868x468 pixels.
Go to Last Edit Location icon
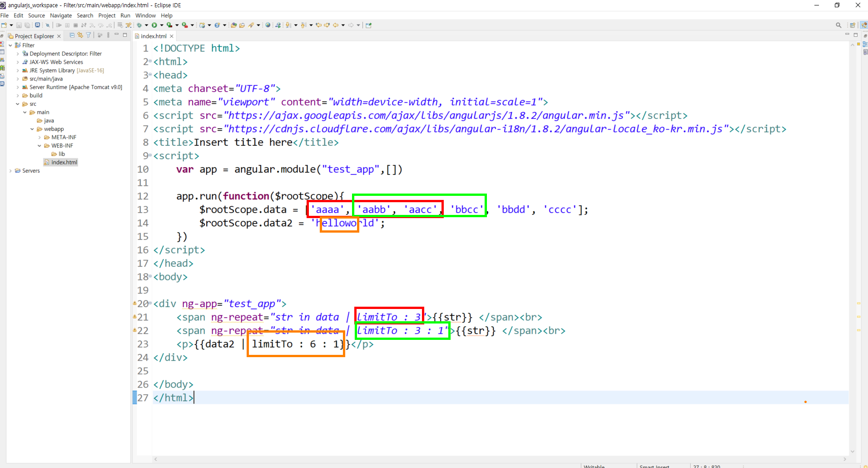click(x=319, y=25)
